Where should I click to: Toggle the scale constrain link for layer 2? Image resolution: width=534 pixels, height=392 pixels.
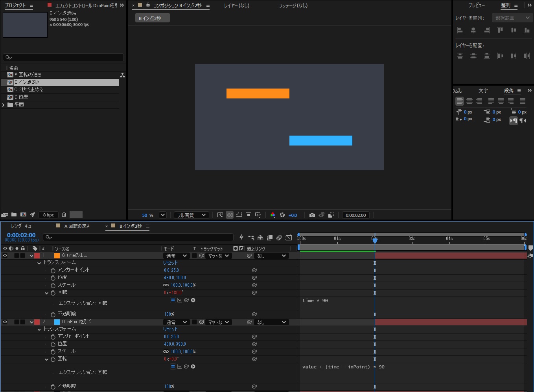(166, 352)
